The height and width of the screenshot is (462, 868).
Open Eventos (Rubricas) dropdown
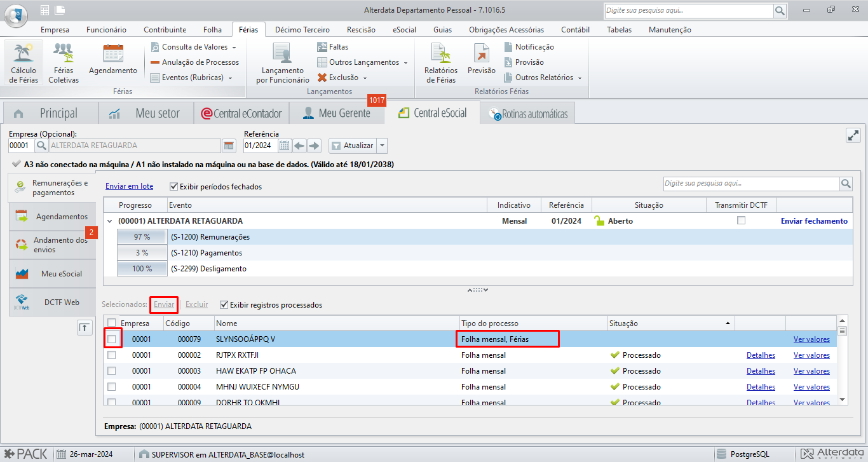click(x=191, y=78)
